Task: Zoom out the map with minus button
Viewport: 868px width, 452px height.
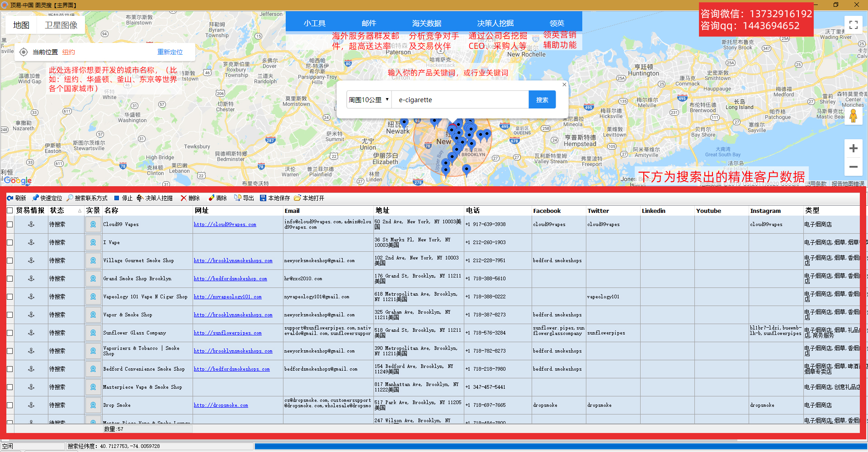Action: (x=854, y=167)
